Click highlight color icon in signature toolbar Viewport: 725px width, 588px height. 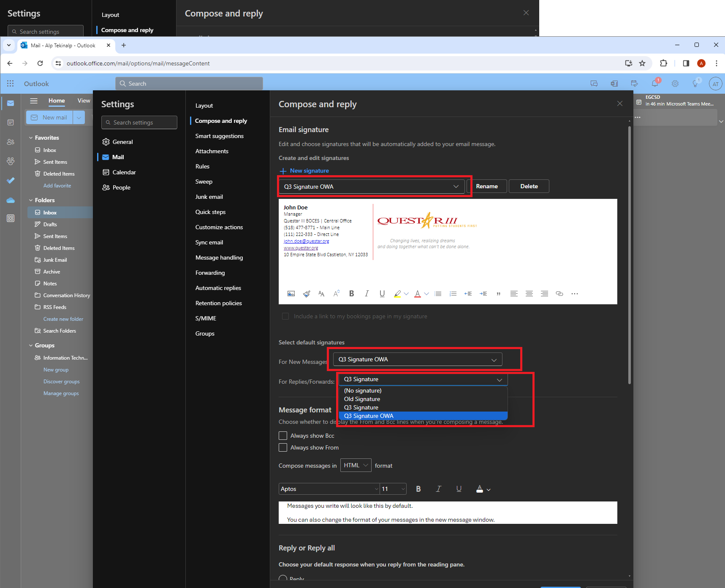coord(397,294)
